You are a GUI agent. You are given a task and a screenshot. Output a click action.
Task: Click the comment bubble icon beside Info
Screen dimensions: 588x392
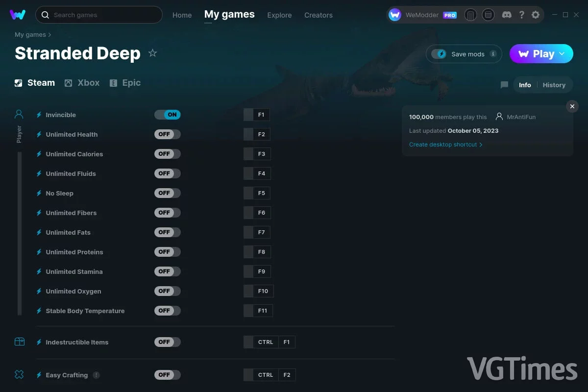[504, 85]
